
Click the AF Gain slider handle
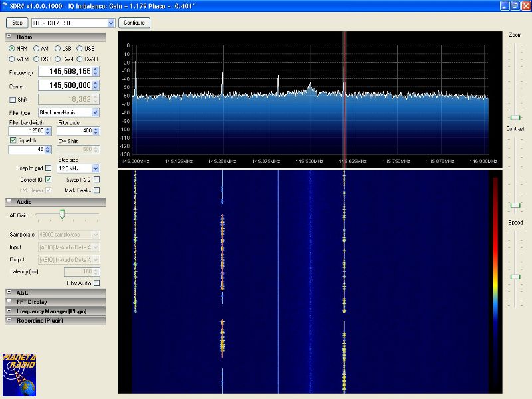pyautogui.click(x=62, y=214)
